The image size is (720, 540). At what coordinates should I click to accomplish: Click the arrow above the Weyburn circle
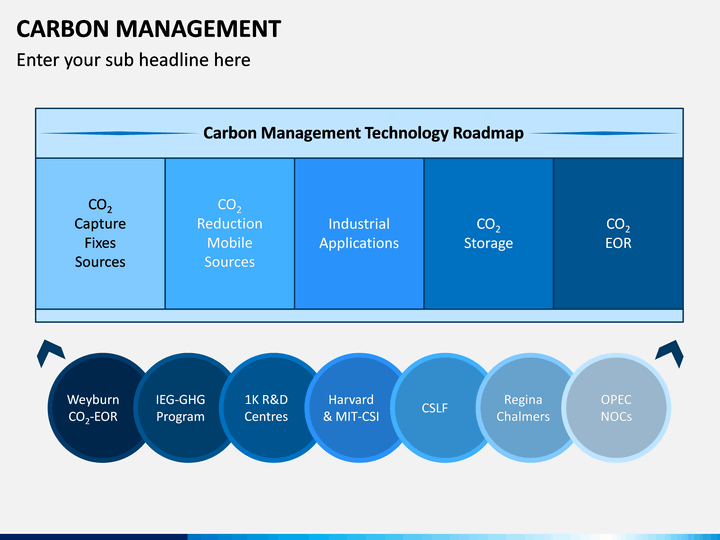pos(50,353)
